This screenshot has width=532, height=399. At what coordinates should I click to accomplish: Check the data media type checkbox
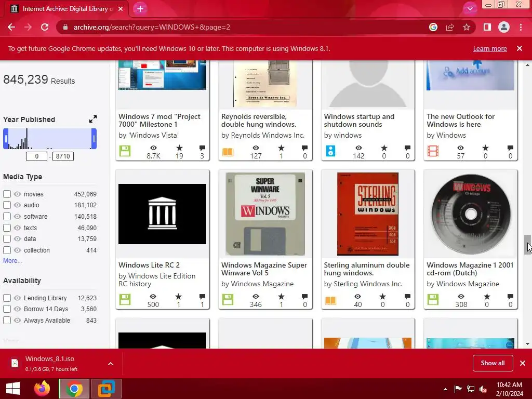click(x=7, y=239)
